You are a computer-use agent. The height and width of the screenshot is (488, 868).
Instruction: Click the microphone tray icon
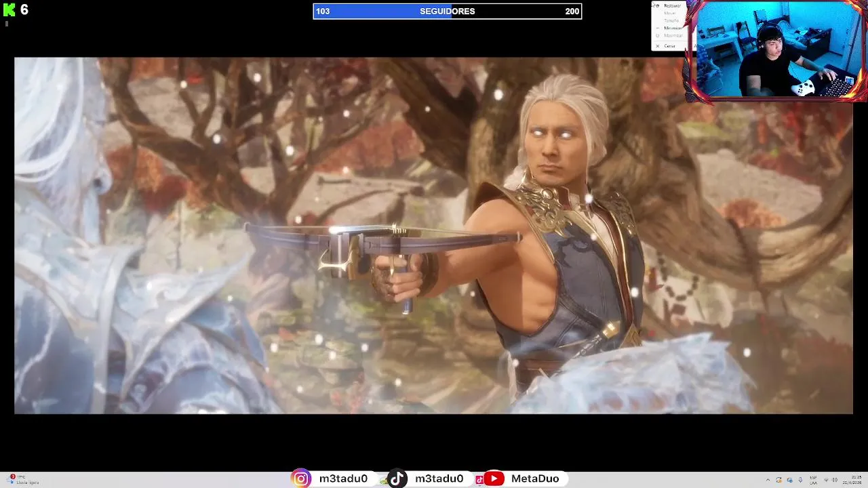pos(801,480)
